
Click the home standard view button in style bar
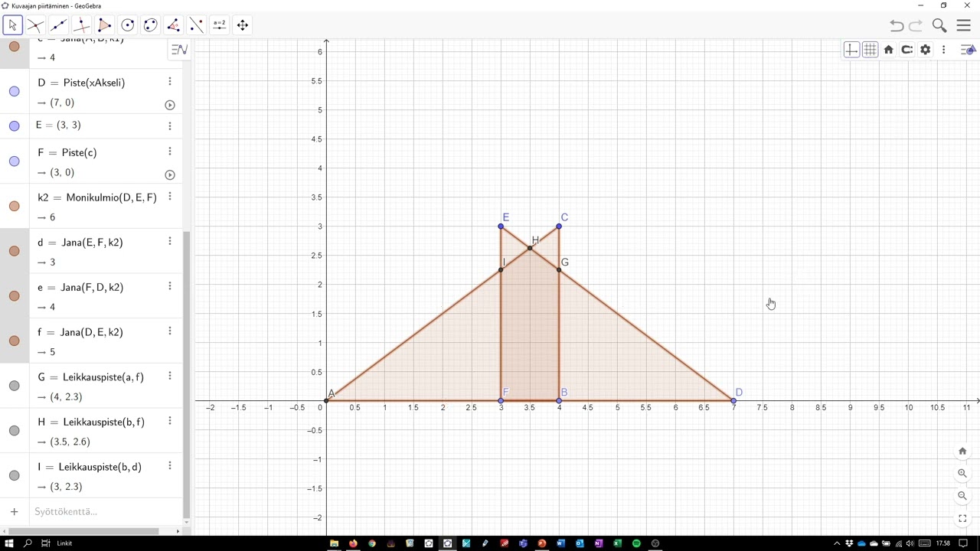coord(888,50)
